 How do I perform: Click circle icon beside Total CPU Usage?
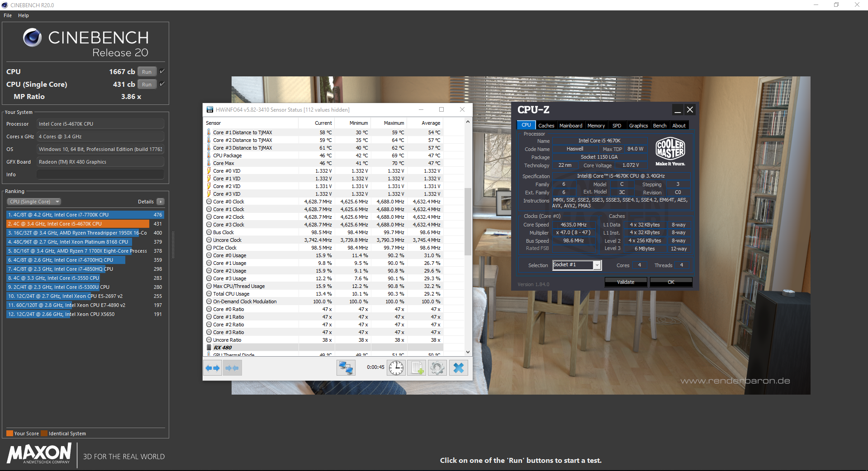pyautogui.click(x=209, y=294)
